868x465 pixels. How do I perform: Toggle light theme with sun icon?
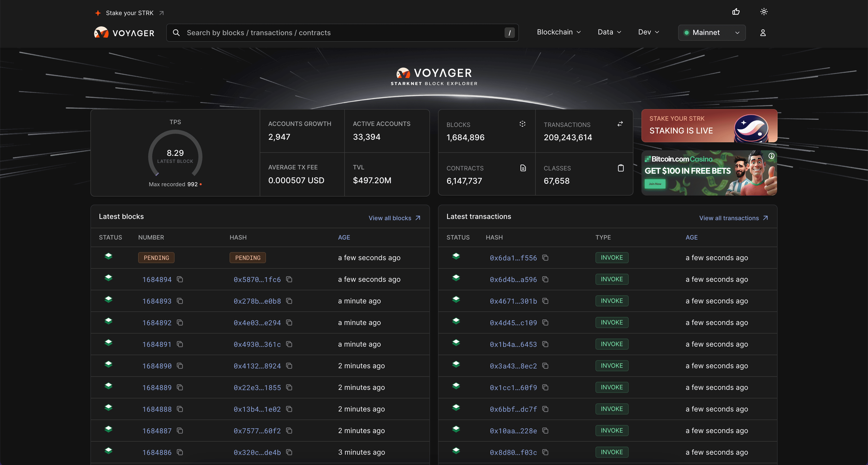click(x=764, y=12)
